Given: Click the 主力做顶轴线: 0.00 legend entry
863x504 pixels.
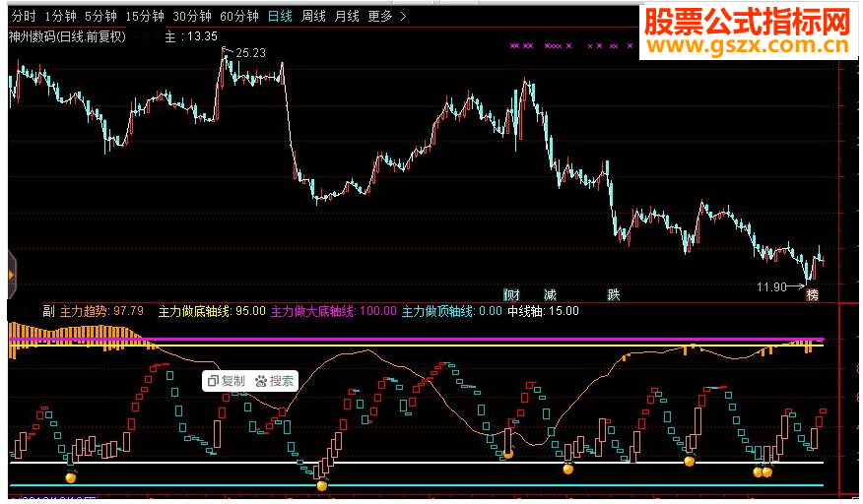Looking at the screenshot, I should pyautogui.click(x=452, y=311).
